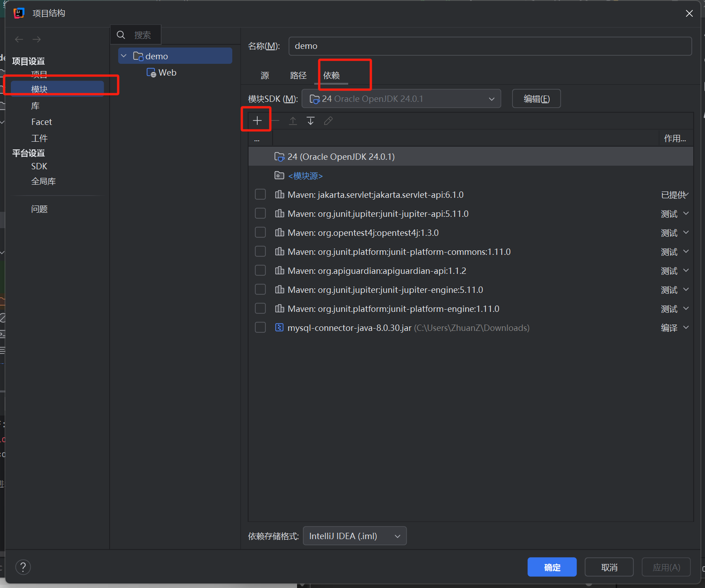Click the Web facet icon
The height and width of the screenshot is (588, 705).
pos(151,72)
